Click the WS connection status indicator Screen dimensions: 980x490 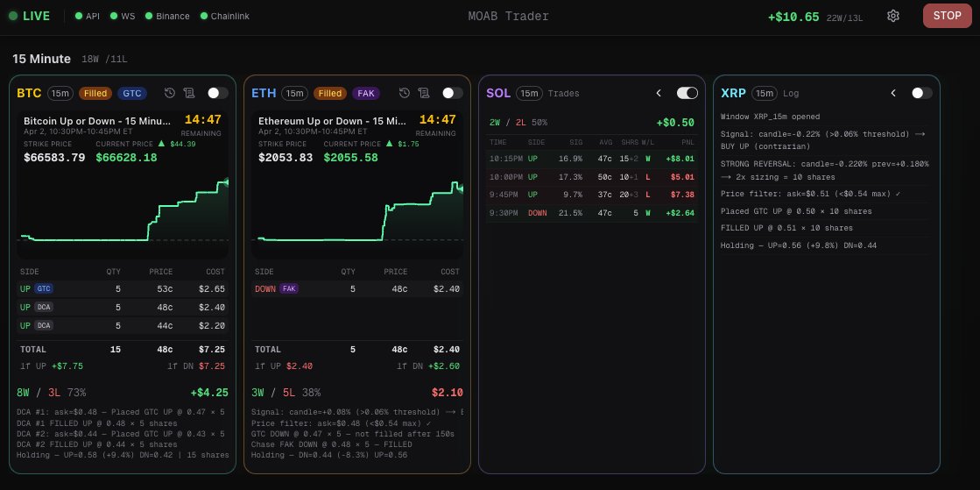[x=123, y=17]
